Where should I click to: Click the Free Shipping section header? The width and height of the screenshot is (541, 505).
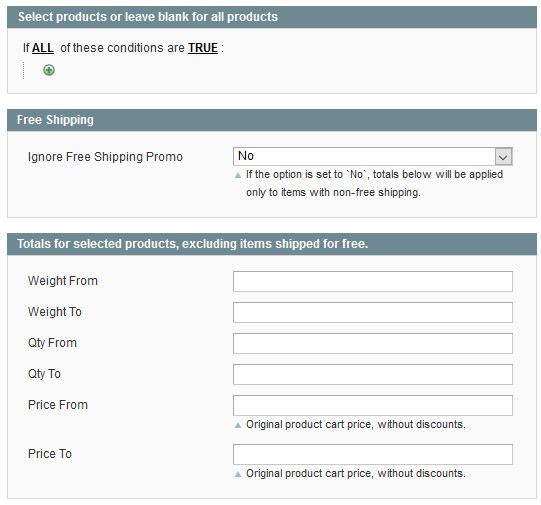point(272,120)
